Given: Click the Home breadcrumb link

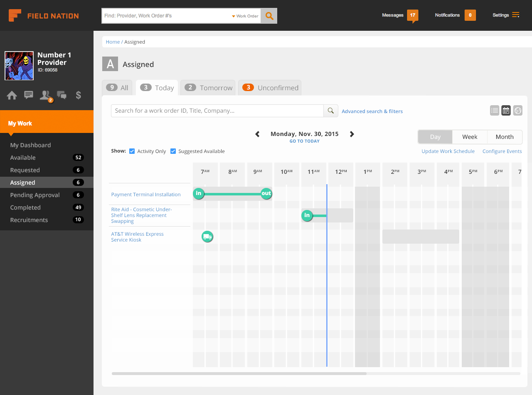Looking at the screenshot, I should [113, 42].
